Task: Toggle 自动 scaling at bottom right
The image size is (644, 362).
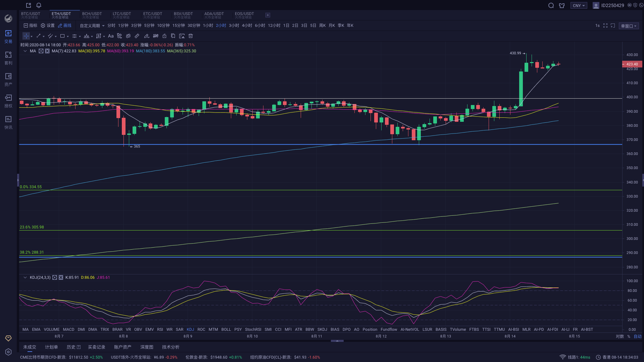Action: pos(637,336)
